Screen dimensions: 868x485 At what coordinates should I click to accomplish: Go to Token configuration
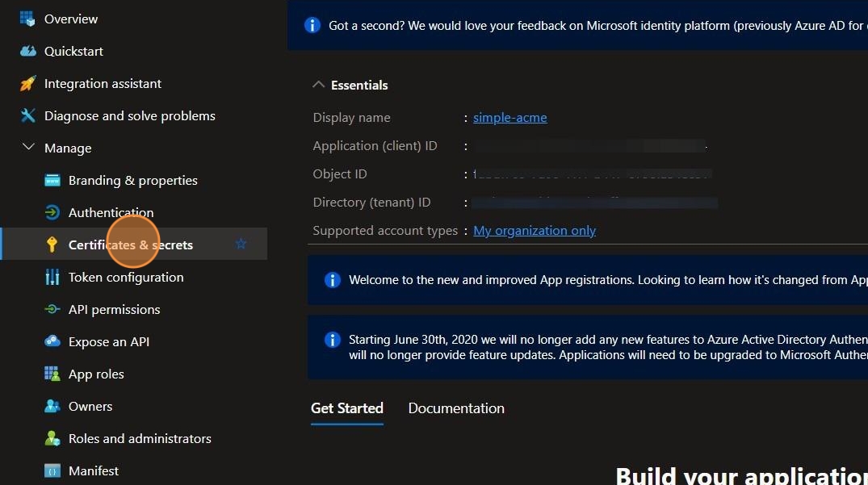126,277
